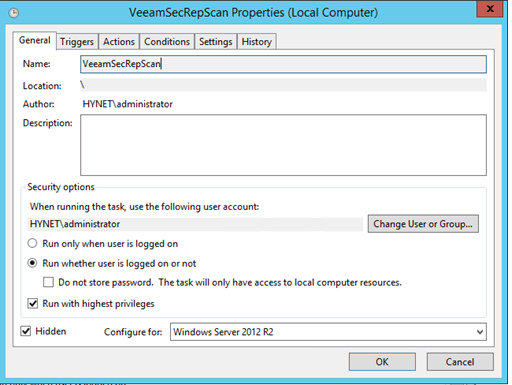
Task: Click the Change User or Group button
Action: [x=423, y=224]
